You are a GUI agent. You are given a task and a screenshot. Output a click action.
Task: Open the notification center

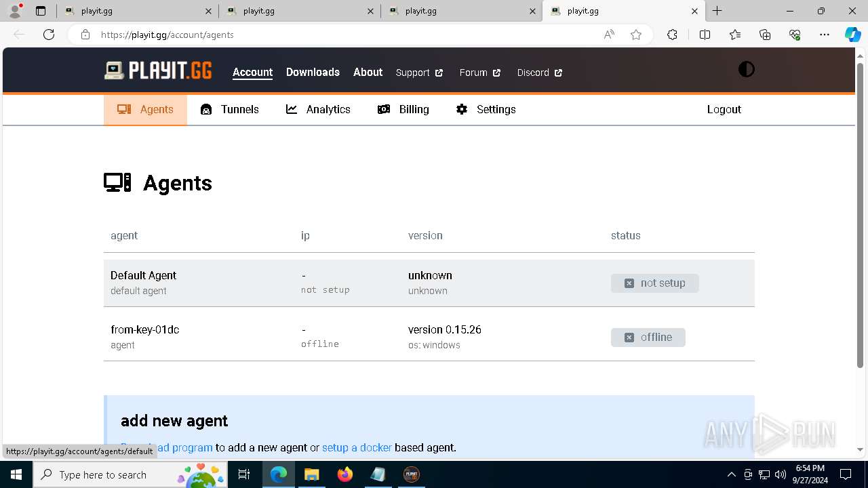click(x=846, y=474)
